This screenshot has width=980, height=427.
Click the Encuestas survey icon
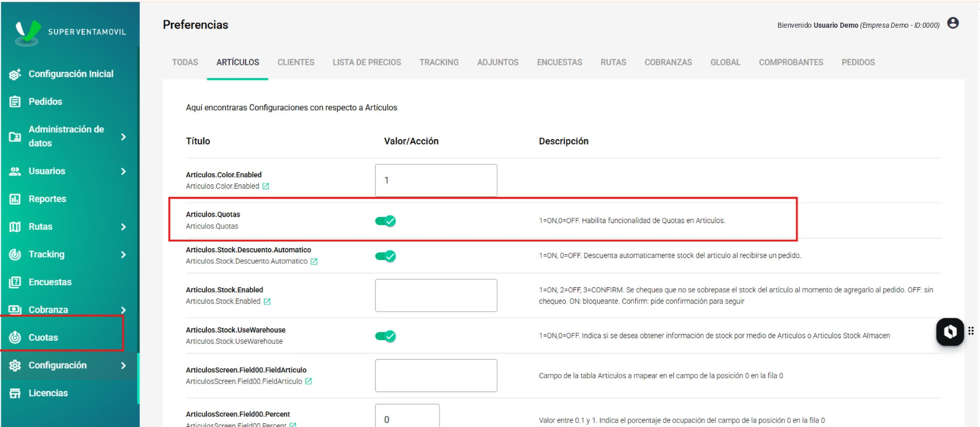click(x=15, y=282)
